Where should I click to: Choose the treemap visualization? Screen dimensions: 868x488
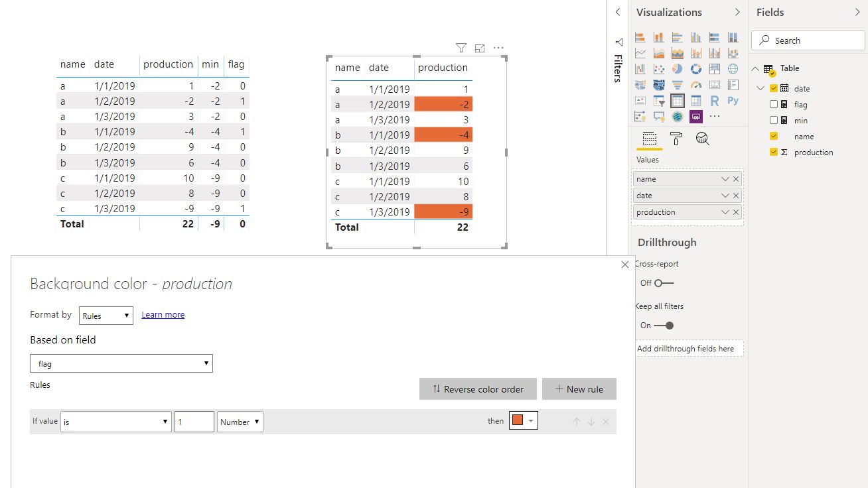click(x=715, y=69)
